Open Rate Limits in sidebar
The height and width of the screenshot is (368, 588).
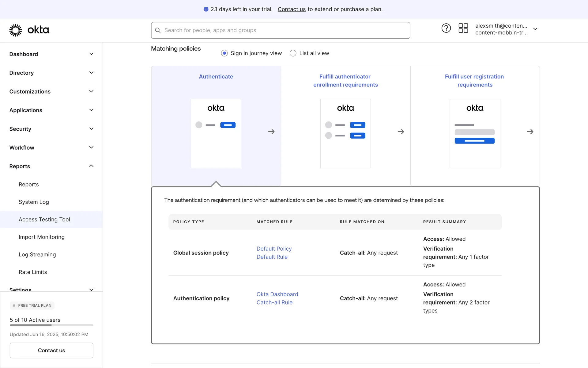point(33,272)
